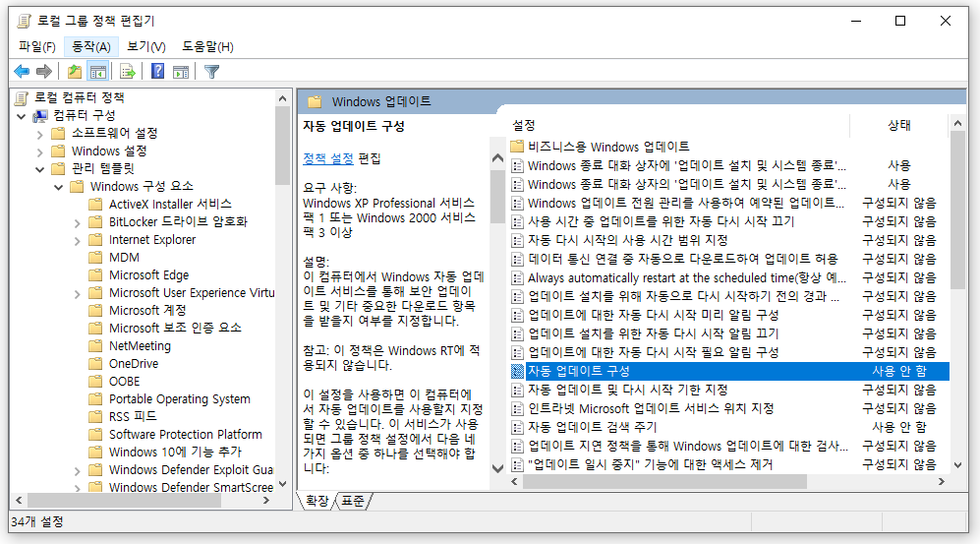This screenshot has height=544, width=980.
Task: Click the folder icon beside OOBE
Action: coord(95,382)
